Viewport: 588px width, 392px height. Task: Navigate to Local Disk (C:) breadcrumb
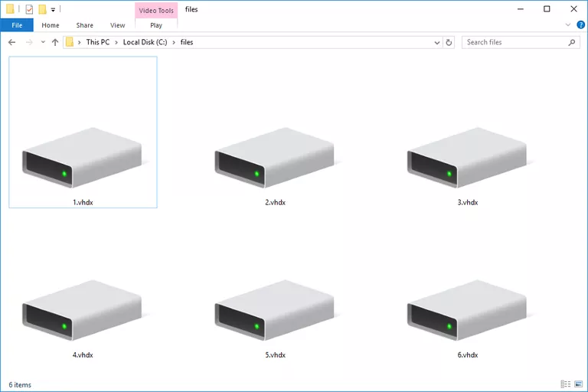coord(145,42)
